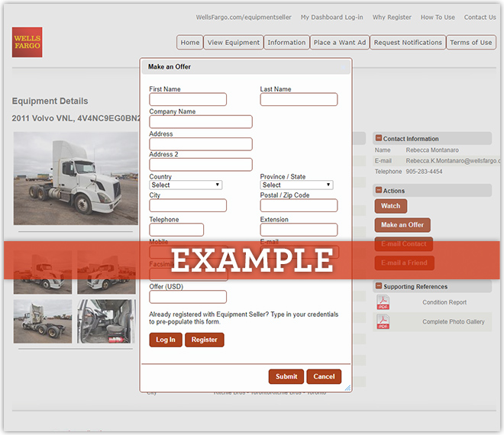Click the Watch button

(390, 206)
